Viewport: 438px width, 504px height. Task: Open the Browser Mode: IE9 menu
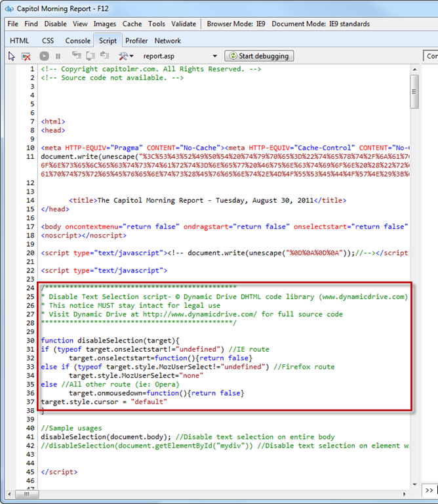[236, 24]
